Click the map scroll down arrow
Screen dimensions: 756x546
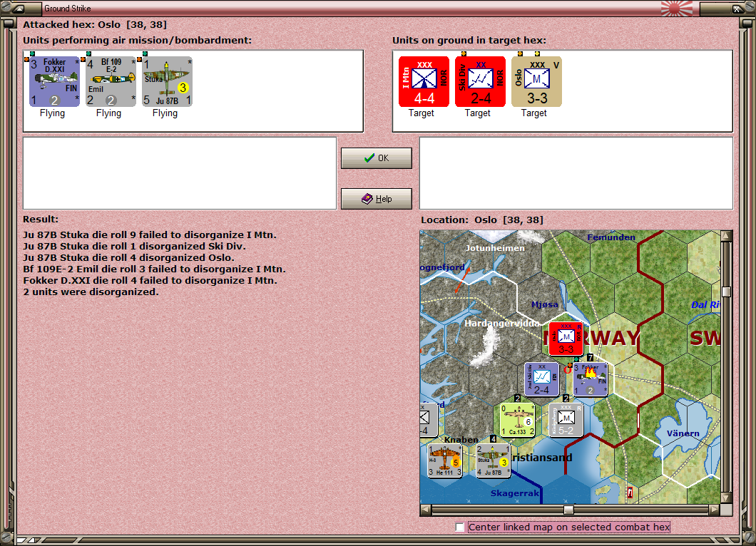click(727, 498)
